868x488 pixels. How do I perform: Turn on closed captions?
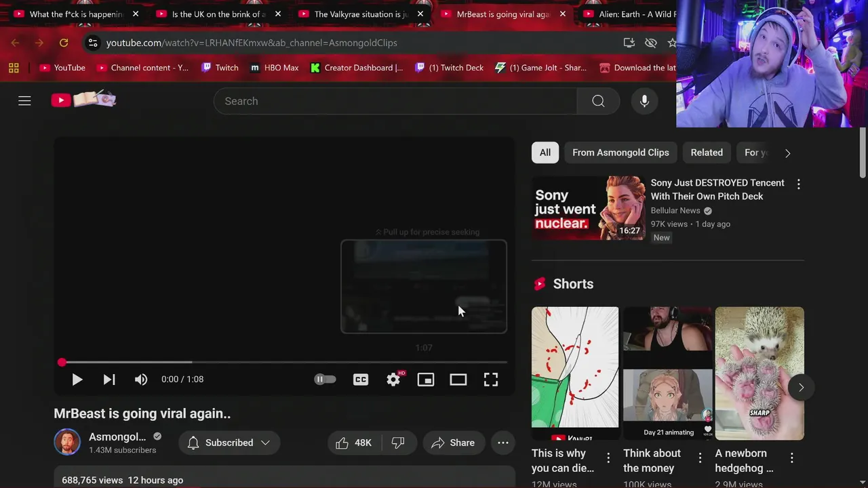[361, 380]
